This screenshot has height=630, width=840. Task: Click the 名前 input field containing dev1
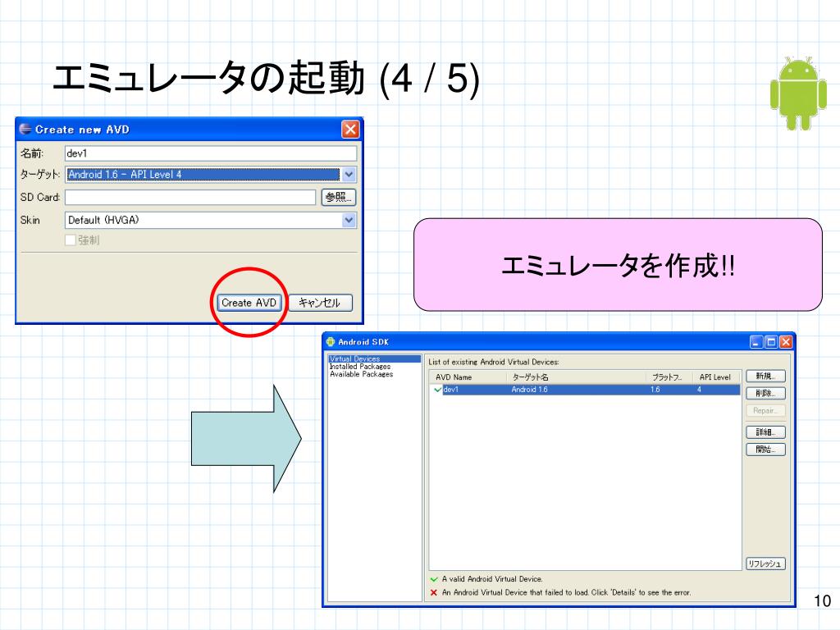[x=211, y=153]
